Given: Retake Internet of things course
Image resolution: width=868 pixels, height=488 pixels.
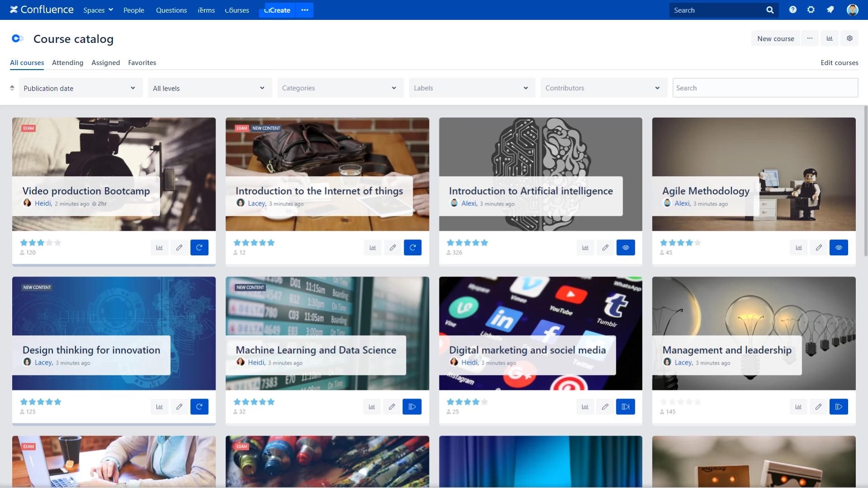Looking at the screenshot, I should click(413, 248).
